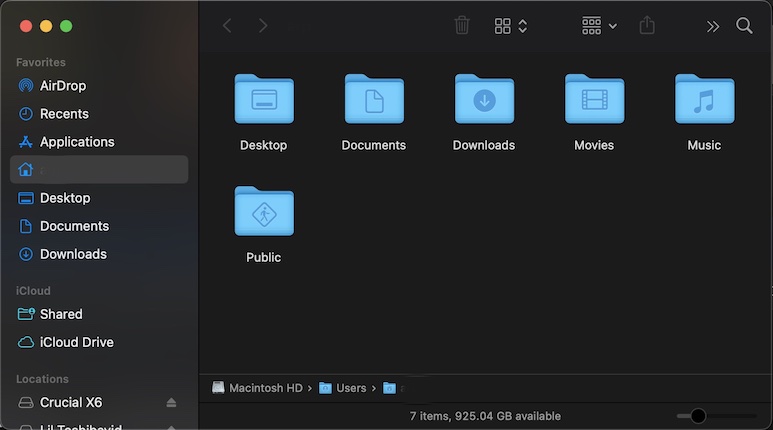The height and width of the screenshot is (430, 773).
Task: Select Recents in the Favorites sidebar
Action: tap(99, 114)
